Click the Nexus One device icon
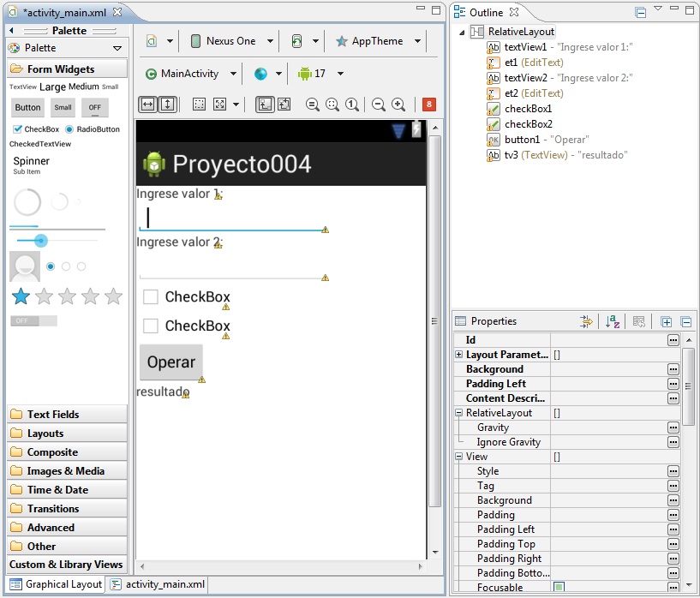 click(x=195, y=41)
